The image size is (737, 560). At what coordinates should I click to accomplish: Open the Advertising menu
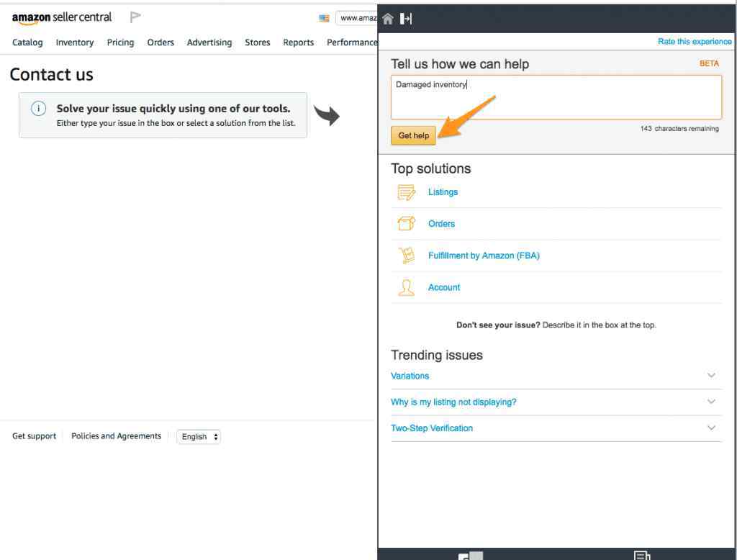coord(209,42)
